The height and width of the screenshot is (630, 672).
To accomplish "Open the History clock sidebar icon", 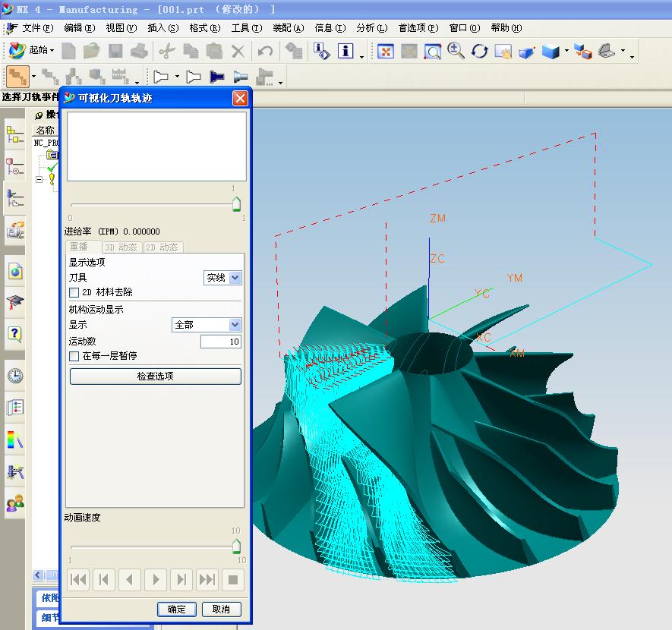I will point(15,376).
